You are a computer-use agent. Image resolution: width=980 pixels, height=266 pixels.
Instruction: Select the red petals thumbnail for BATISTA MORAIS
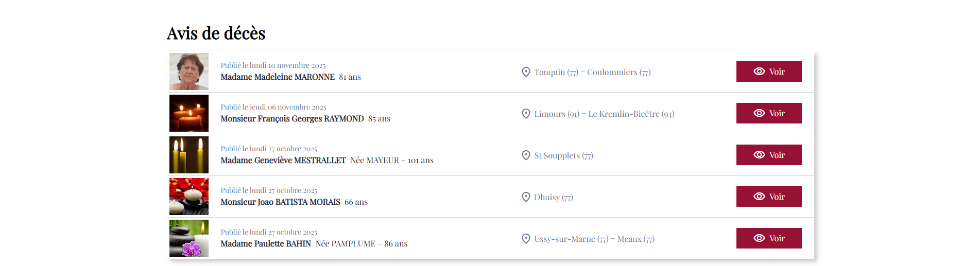[x=189, y=197]
